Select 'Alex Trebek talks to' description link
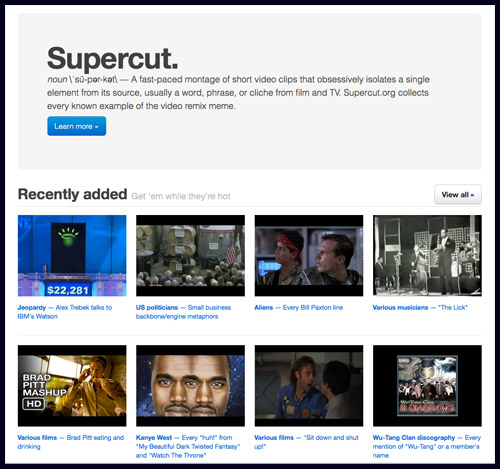 tap(84, 308)
